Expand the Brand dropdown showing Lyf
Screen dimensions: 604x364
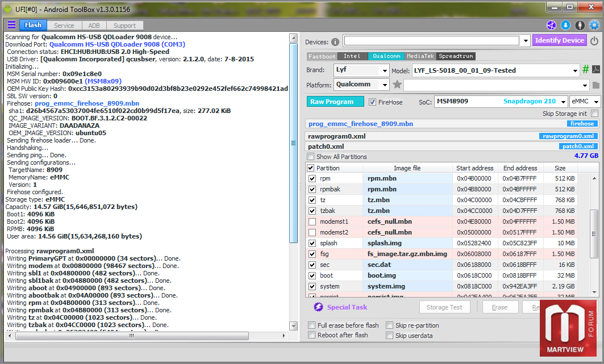click(x=384, y=71)
